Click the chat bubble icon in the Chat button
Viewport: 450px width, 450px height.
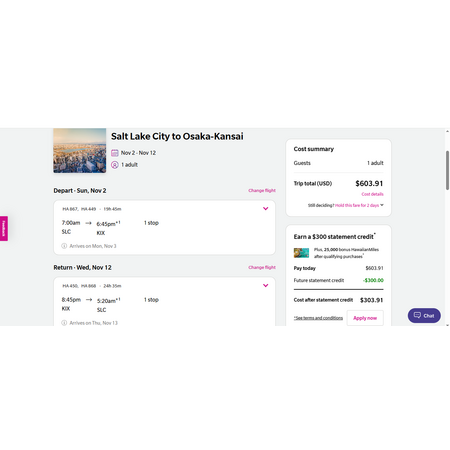tap(417, 315)
